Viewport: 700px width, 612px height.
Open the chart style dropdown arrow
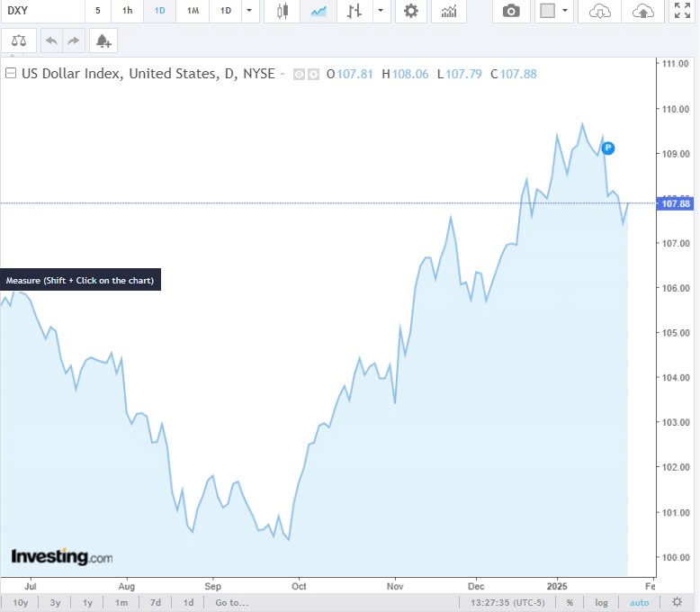[381, 10]
